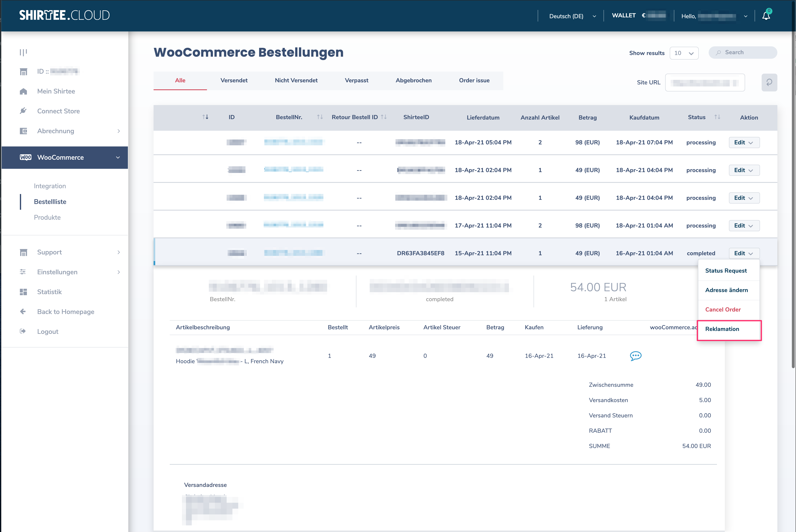This screenshot has width=796, height=532.
Task: Open Edit dropdown for 17-Apr-21 order
Action: point(744,226)
